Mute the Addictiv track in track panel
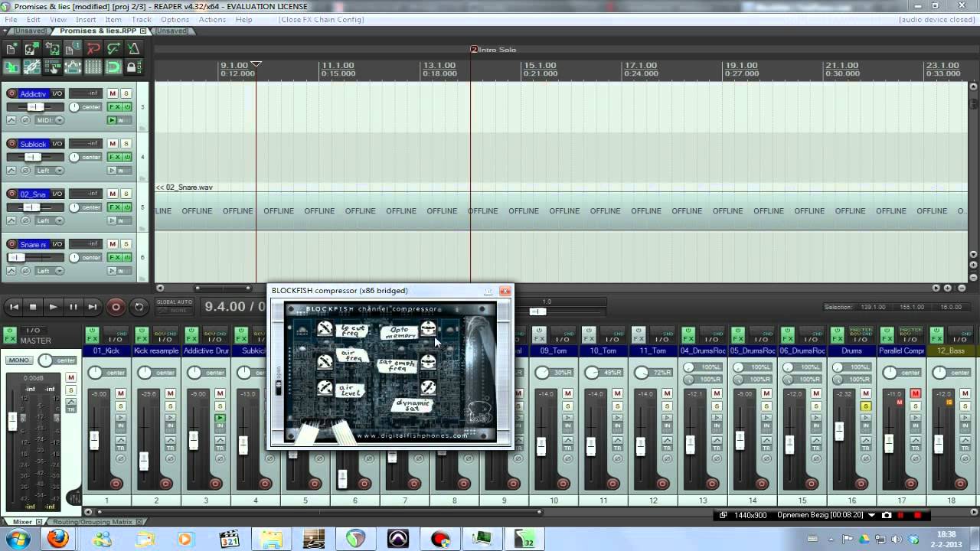Image resolution: width=980 pixels, height=551 pixels. [x=113, y=93]
